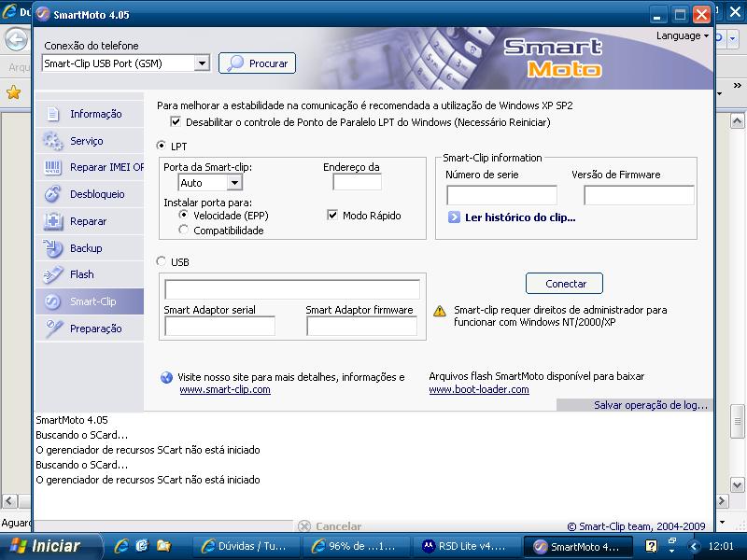Image resolution: width=747 pixels, height=560 pixels.
Task: Select the Flash icon in sidebar
Action: [53, 274]
